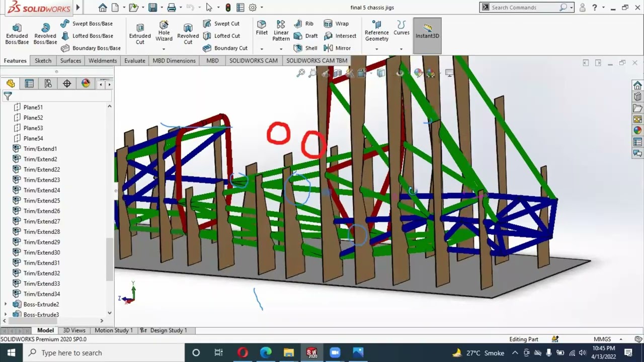The image size is (644, 362).
Task: Open the Appearances task pane tab
Action: [637, 131]
